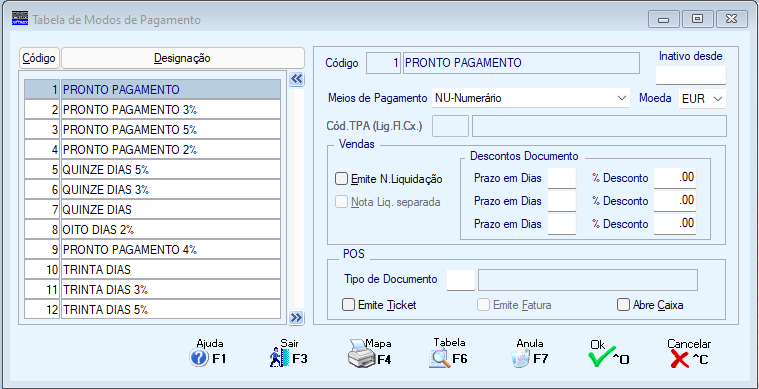Check the Abre Caixa option
759x389 pixels.
622,305
